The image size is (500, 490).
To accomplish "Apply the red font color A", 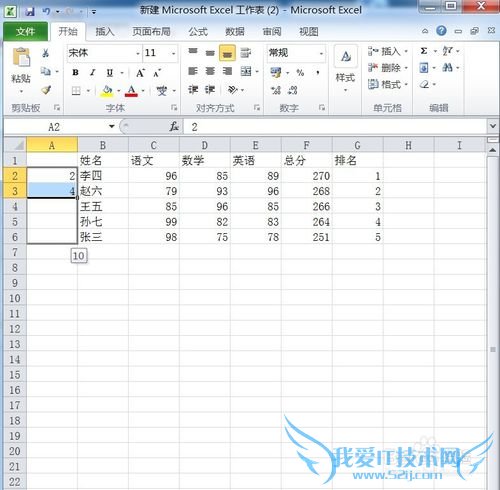I will pyautogui.click(x=131, y=91).
